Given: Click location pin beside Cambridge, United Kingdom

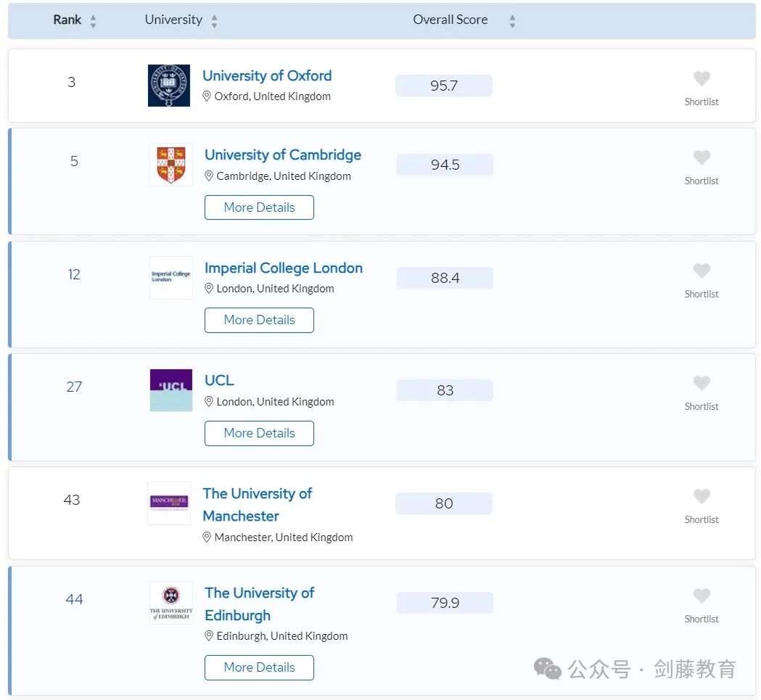Looking at the screenshot, I should point(209,176).
